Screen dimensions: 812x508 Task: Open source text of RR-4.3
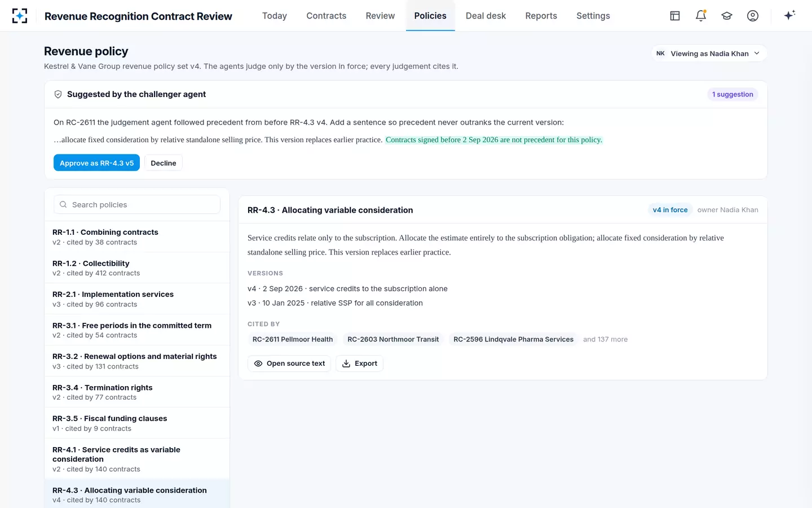[289, 364]
